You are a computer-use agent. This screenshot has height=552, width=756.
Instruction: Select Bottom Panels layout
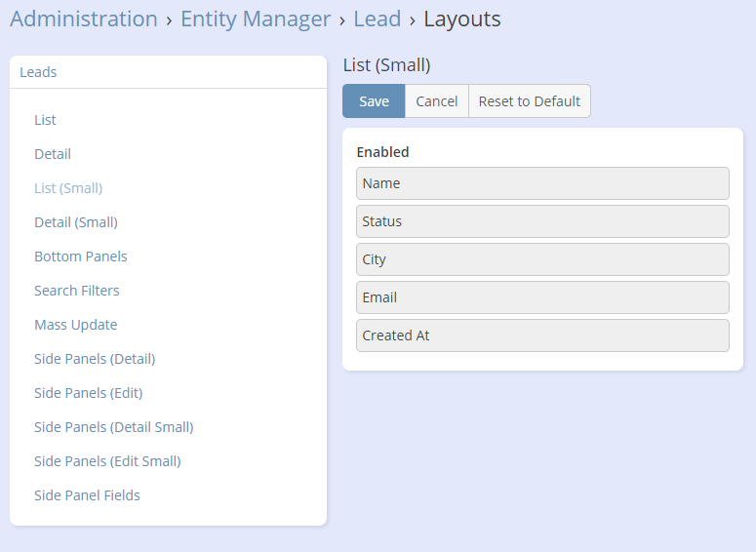point(81,256)
